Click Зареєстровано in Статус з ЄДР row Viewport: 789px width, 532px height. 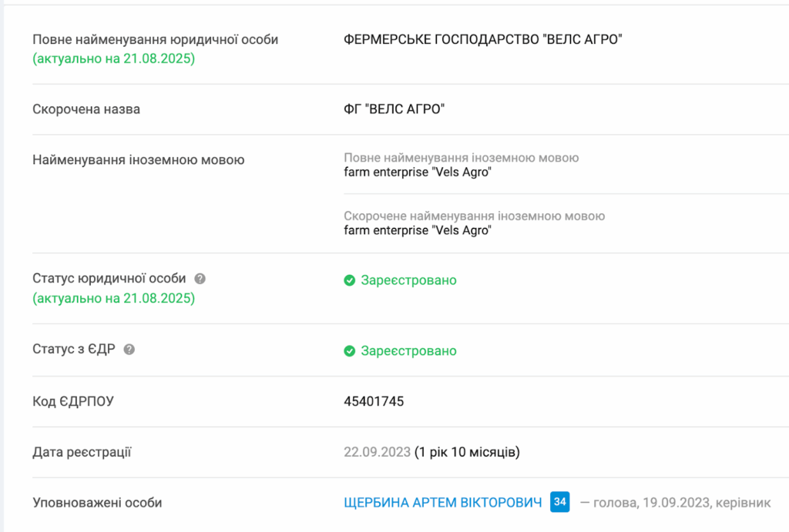(x=408, y=351)
